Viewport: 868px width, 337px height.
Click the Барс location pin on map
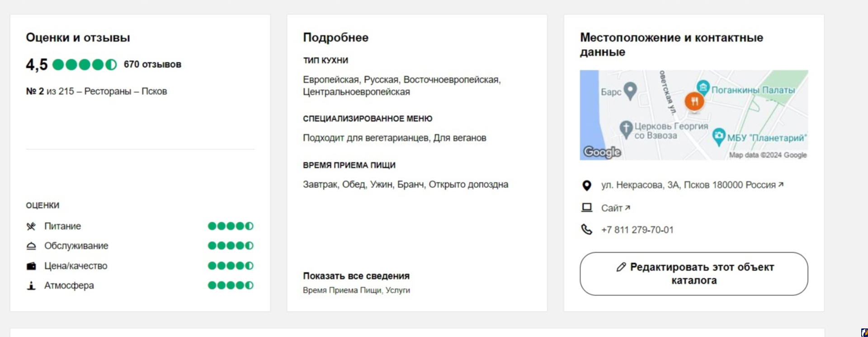[630, 91]
